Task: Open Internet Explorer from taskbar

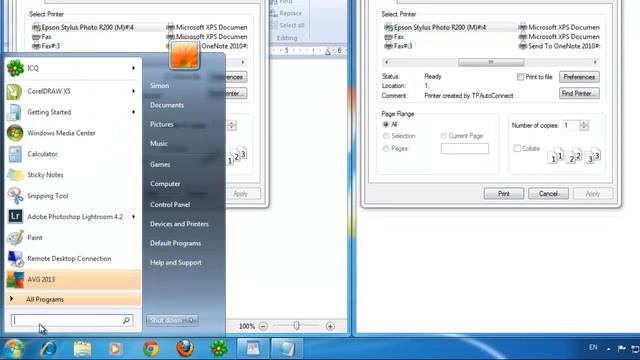Action: tap(48, 349)
